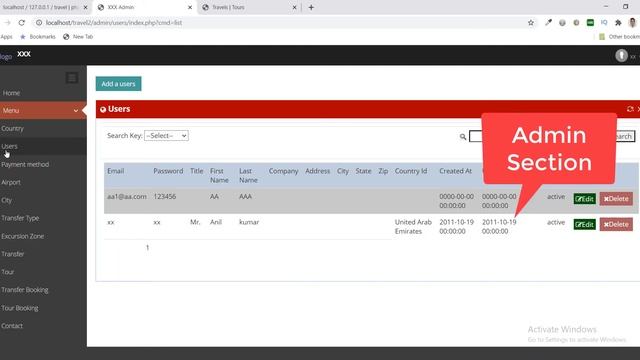Go to page 1 of pagination
The height and width of the screenshot is (360, 640).
click(147, 247)
